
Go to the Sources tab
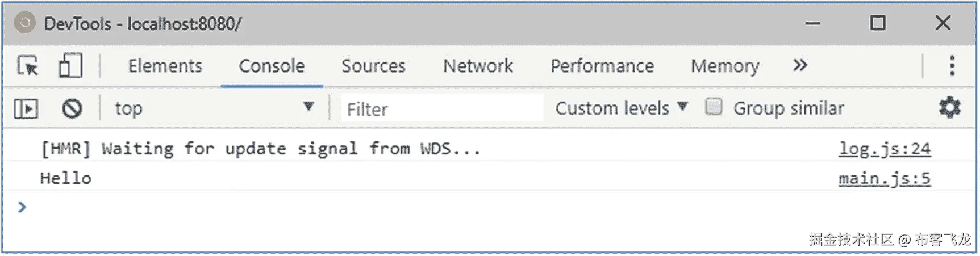pyautogui.click(x=373, y=66)
